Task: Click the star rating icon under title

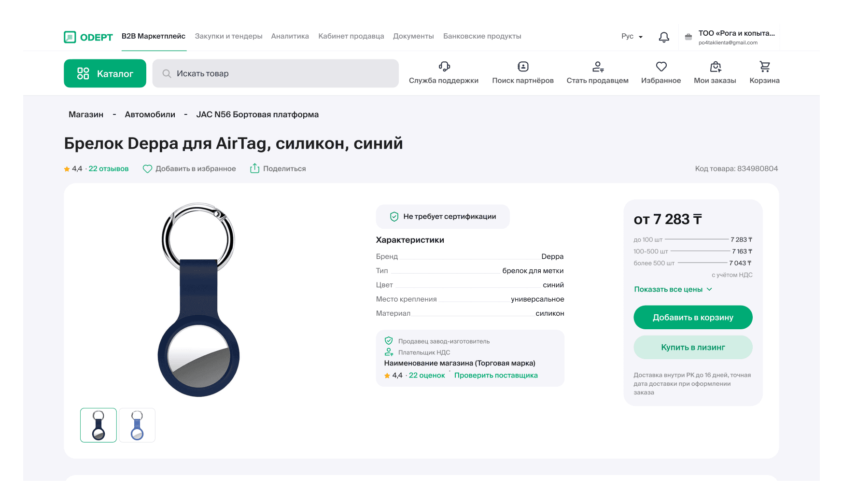Action: pyautogui.click(x=67, y=169)
